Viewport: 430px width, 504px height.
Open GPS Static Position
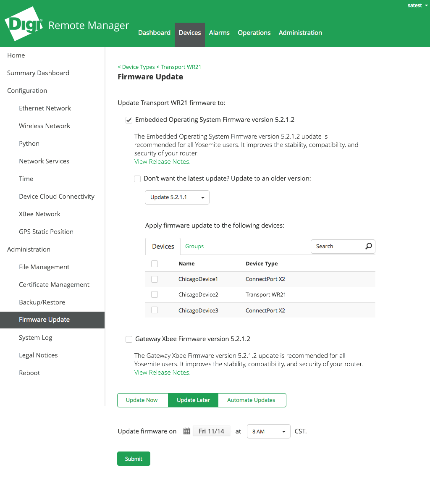(46, 232)
